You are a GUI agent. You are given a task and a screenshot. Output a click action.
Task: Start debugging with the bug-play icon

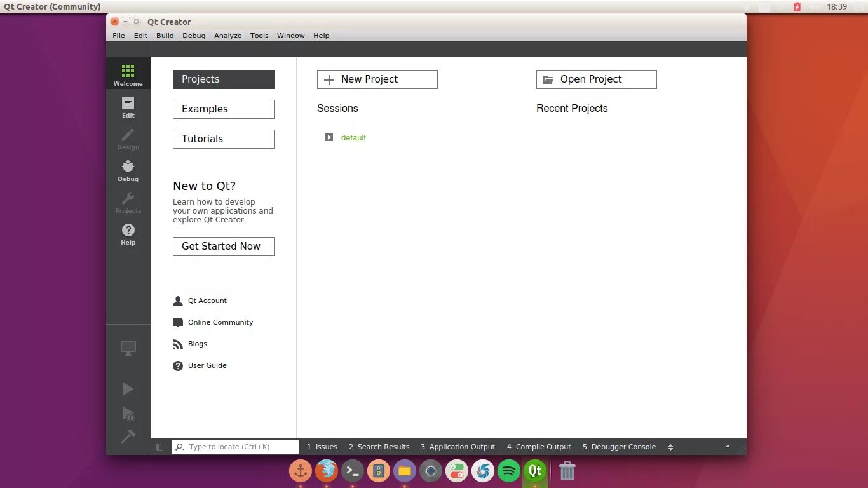pyautogui.click(x=128, y=414)
